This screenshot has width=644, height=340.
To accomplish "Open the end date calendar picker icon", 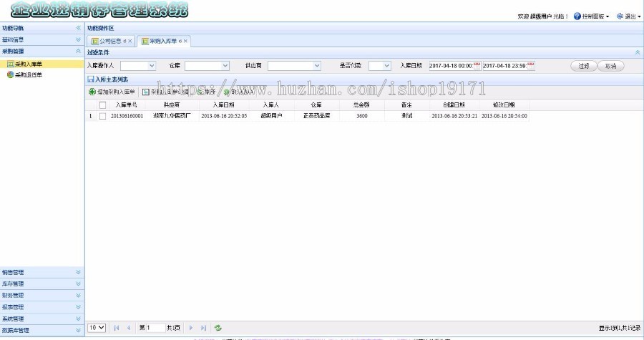I will pos(531,66).
